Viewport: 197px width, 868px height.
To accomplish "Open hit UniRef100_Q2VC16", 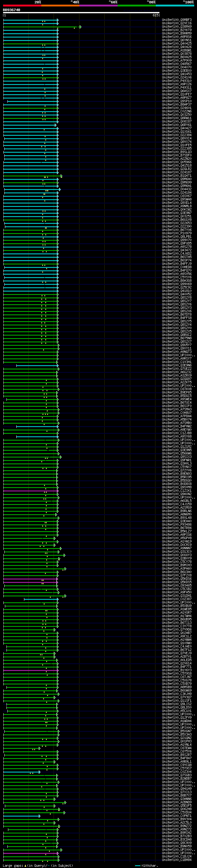I will (177, 23).
